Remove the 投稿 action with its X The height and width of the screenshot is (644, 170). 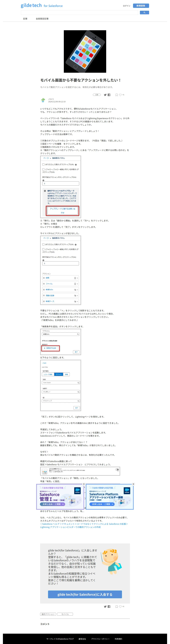tap(77, 278)
